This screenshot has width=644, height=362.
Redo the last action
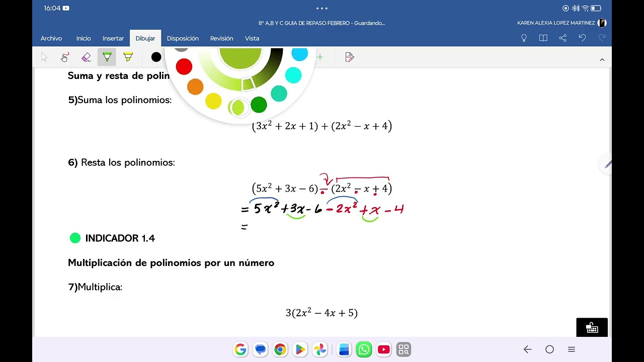(602, 38)
